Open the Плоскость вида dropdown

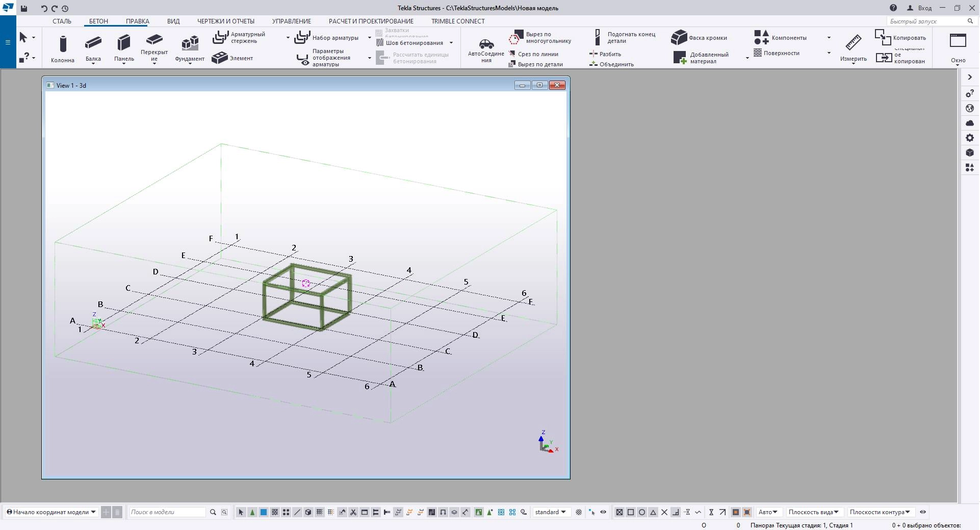[x=814, y=512]
